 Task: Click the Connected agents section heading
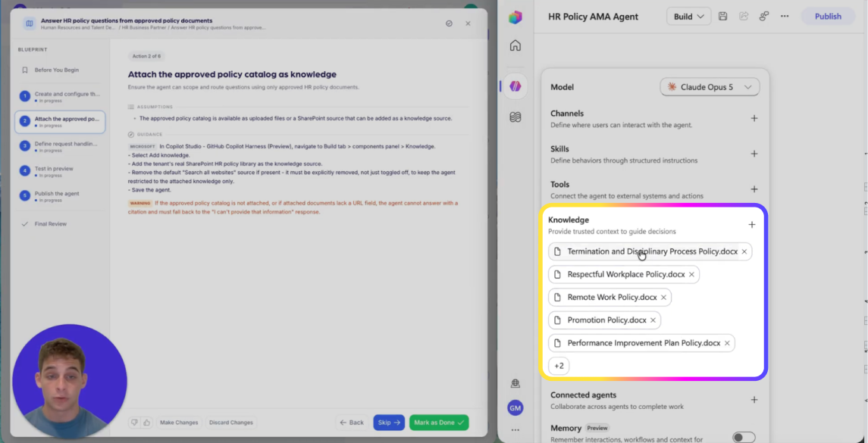[x=583, y=395]
